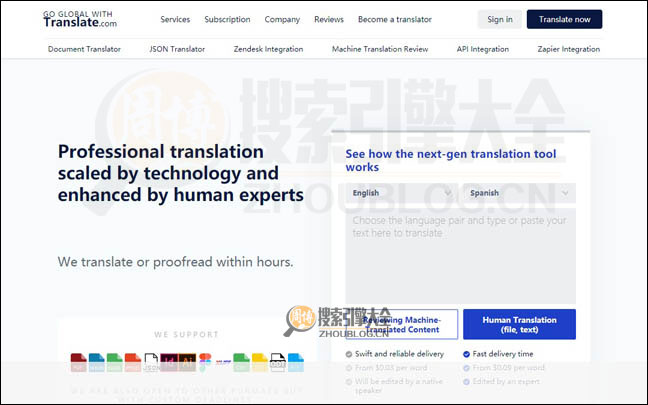
Task: Choose Human Translation (file, text) button
Action: (519, 324)
